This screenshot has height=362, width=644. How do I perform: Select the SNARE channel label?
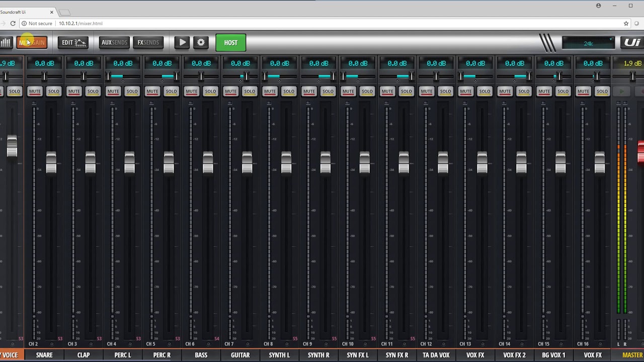tap(44, 355)
